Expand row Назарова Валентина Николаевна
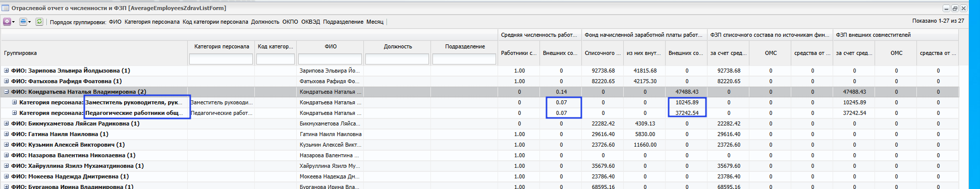This screenshot has height=189, width=980. (x=7, y=155)
